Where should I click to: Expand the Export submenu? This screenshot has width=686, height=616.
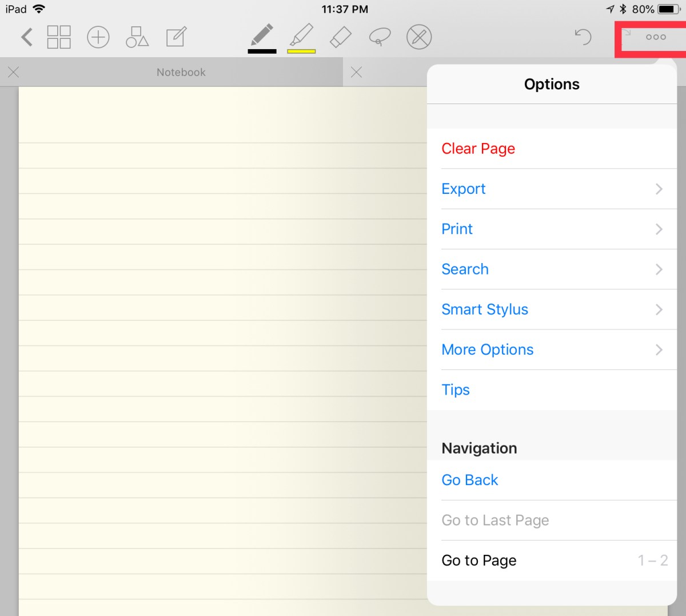pos(552,189)
